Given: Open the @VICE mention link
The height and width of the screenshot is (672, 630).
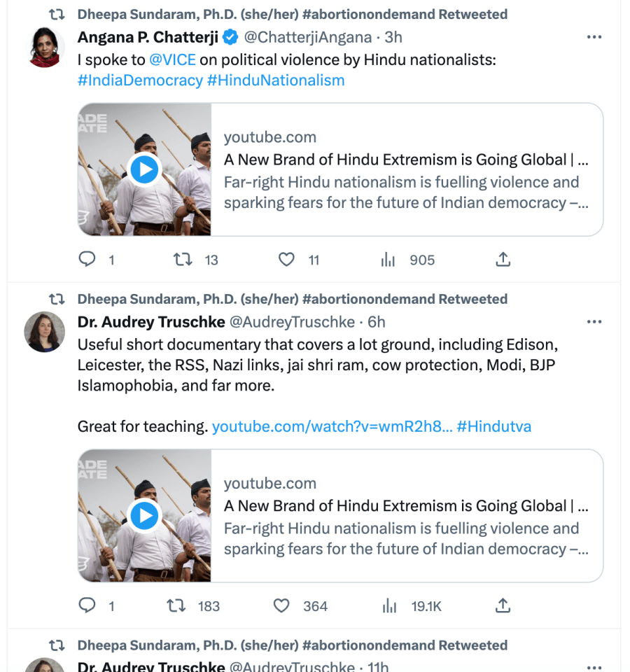Looking at the screenshot, I should (172, 59).
